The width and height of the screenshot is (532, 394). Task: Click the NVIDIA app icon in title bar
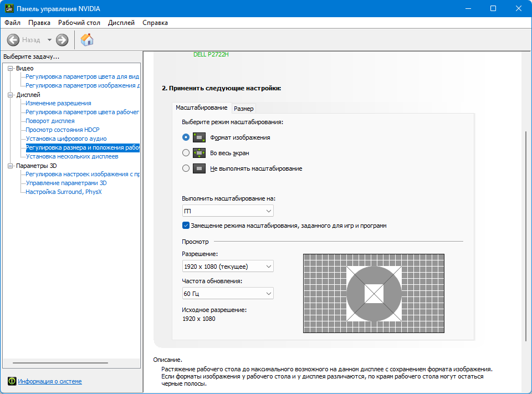coord(9,8)
